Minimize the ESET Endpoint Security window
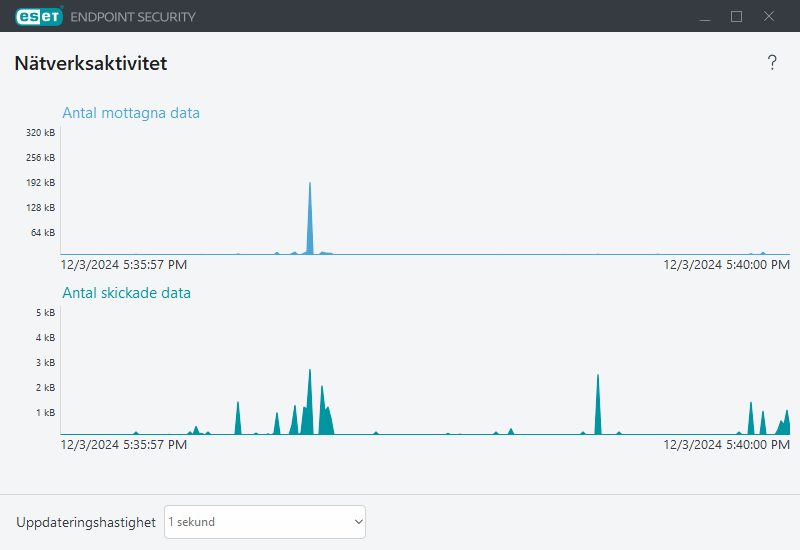Viewport: 800px width, 550px height. click(x=705, y=16)
